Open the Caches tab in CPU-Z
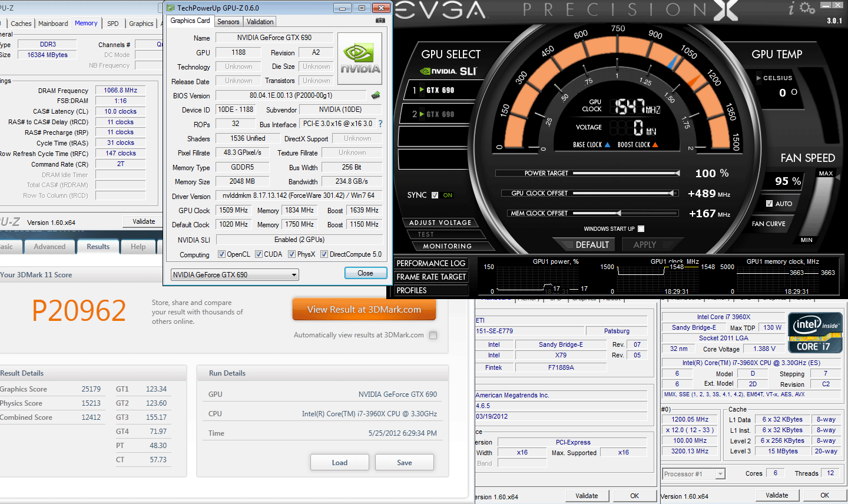 tap(21, 24)
